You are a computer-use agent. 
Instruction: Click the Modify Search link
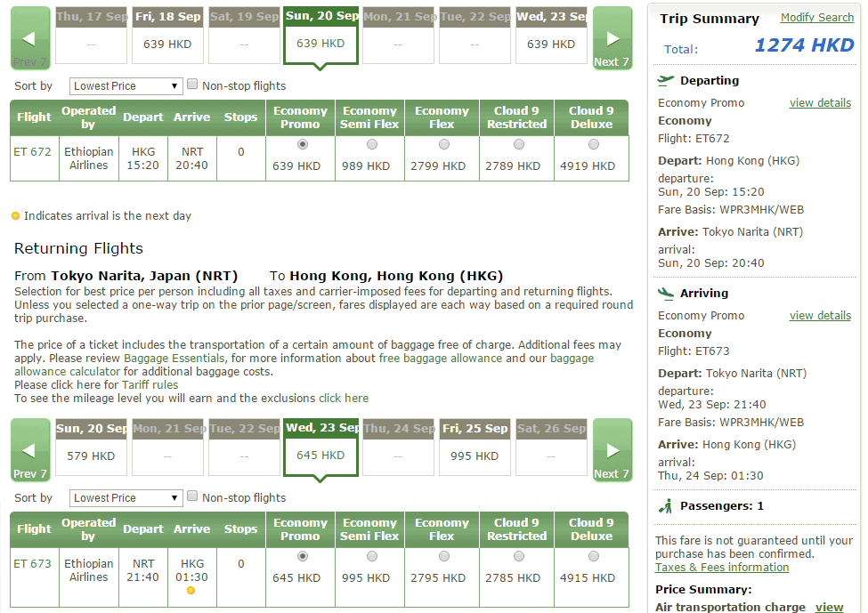[x=816, y=18]
